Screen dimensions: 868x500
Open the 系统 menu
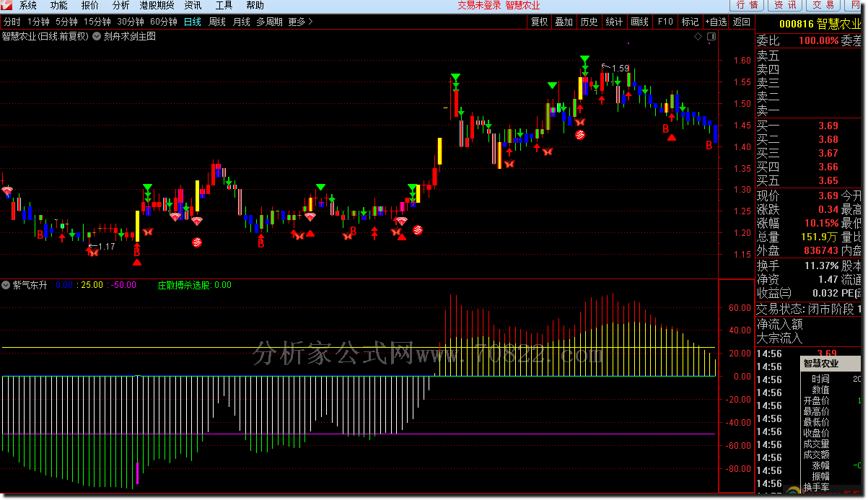pos(28,5)
